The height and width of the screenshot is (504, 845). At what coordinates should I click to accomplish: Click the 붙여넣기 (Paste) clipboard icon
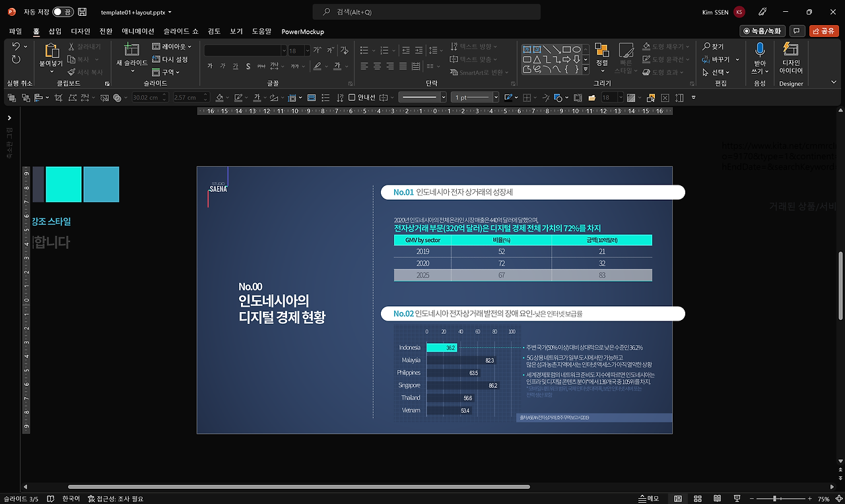(x=51, y=50)
